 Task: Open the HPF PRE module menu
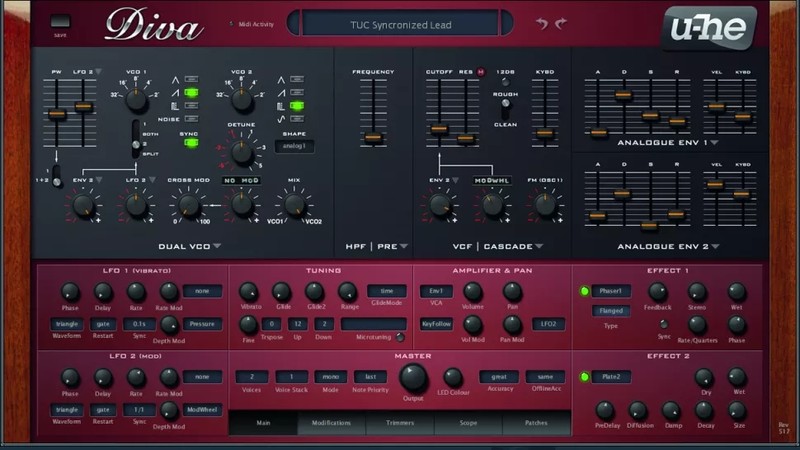click(x=377, y=246)
